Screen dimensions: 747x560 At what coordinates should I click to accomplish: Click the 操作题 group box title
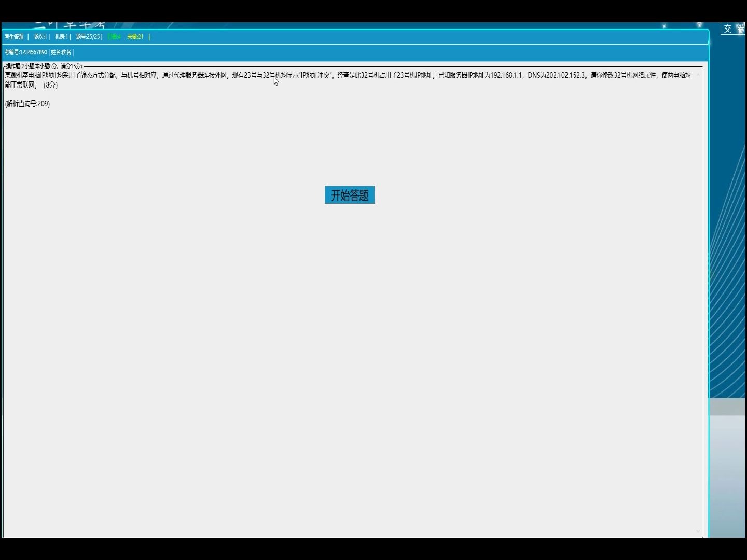(x=44, y=66)
